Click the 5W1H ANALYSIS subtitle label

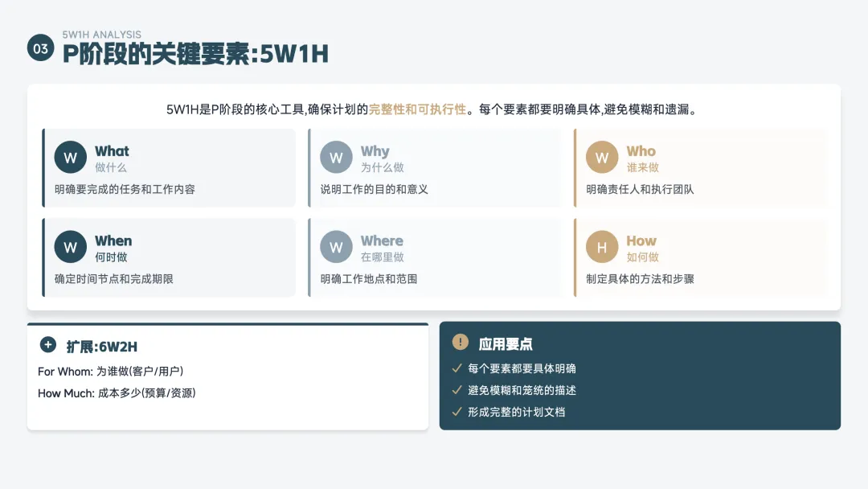[101, 35]
